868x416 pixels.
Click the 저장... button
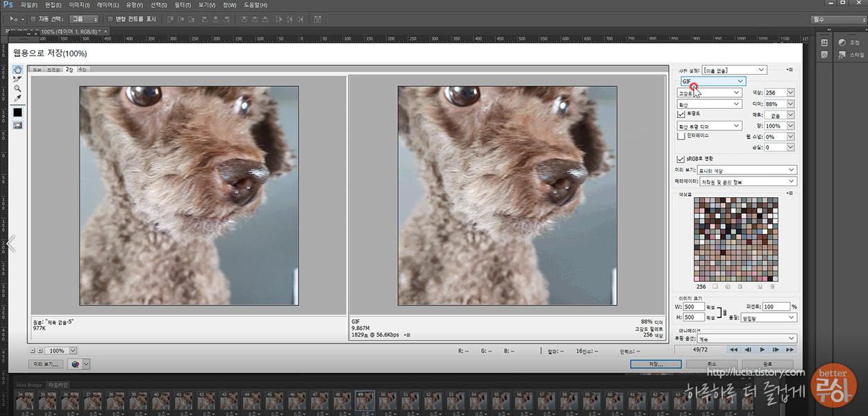point(656,363)
